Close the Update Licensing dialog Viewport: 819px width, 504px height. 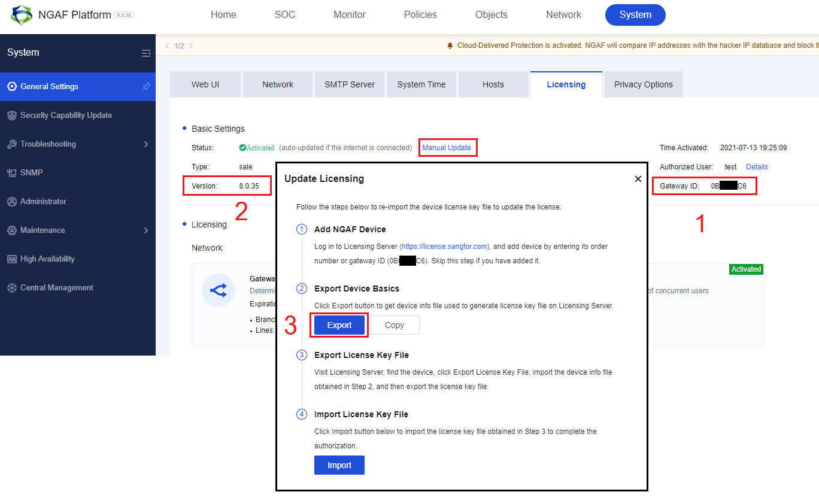(x=638, y=179)
